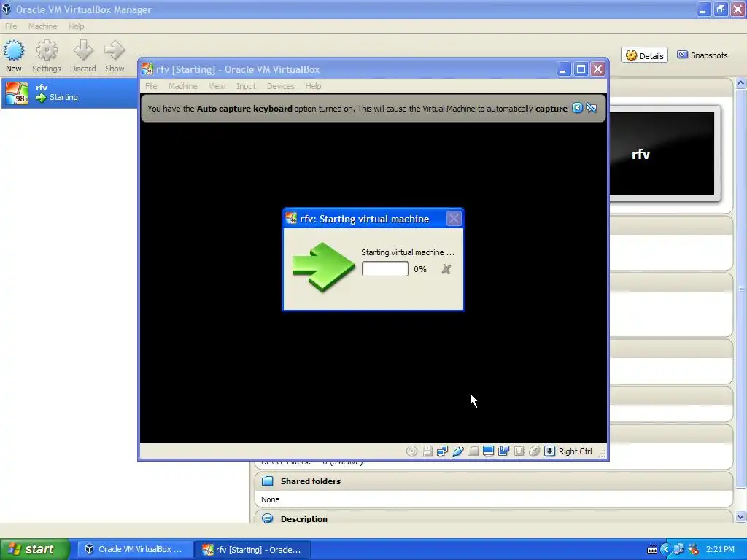Viewport: 747px width, 560px height.
Task: Click the optical disk status icon
Action: pos(411,451)
